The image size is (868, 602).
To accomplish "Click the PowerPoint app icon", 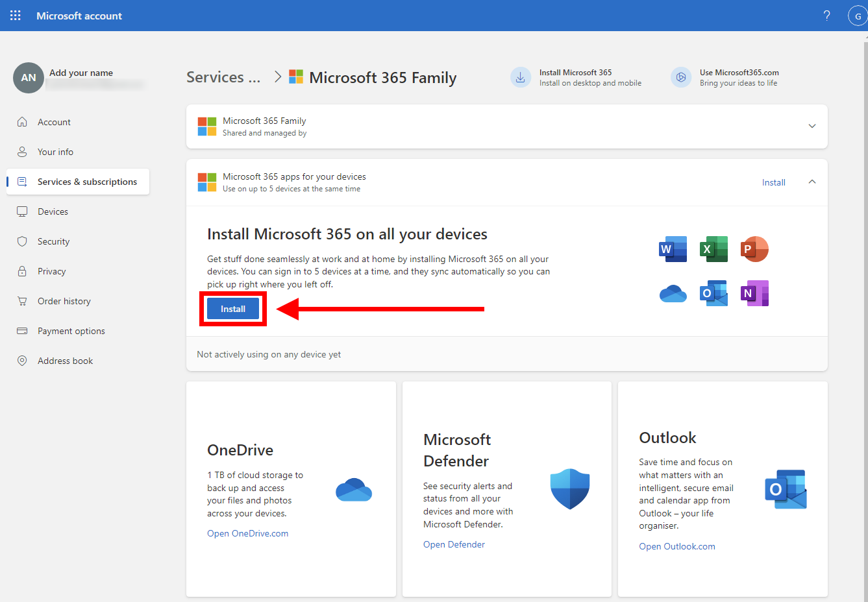I will point(754,249).
